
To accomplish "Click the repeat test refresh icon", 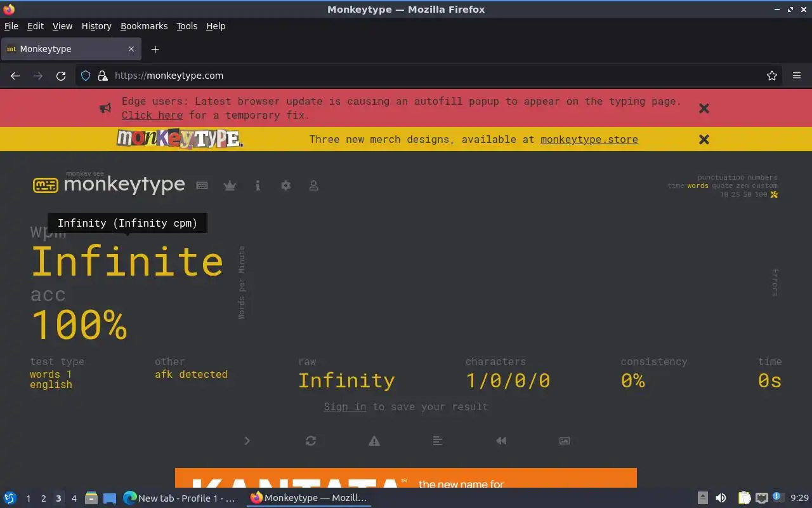I will pos(311,441).
